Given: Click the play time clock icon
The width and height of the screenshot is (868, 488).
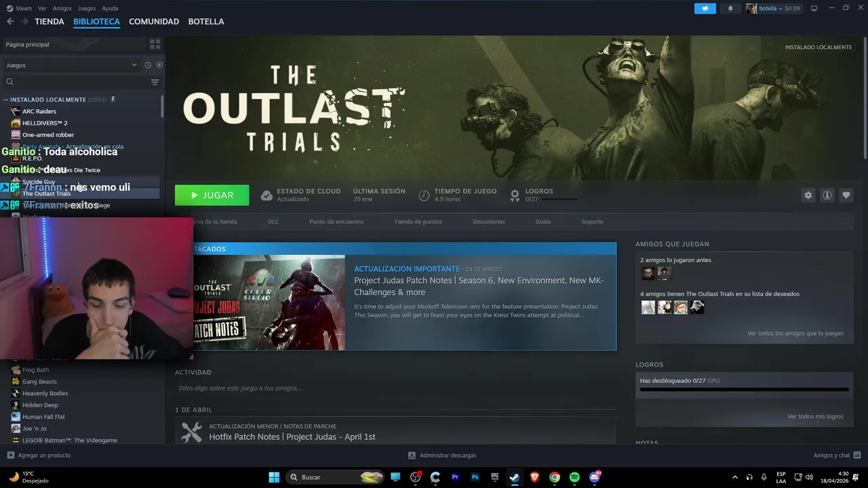Looking at the screenshot, I should [x=424, y=195].
